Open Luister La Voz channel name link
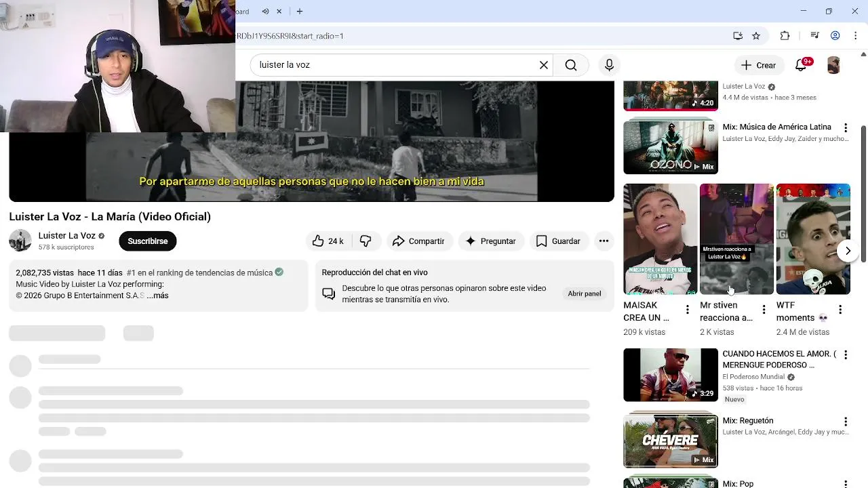This screenshot has height=488, width=868. coord(67,235)
